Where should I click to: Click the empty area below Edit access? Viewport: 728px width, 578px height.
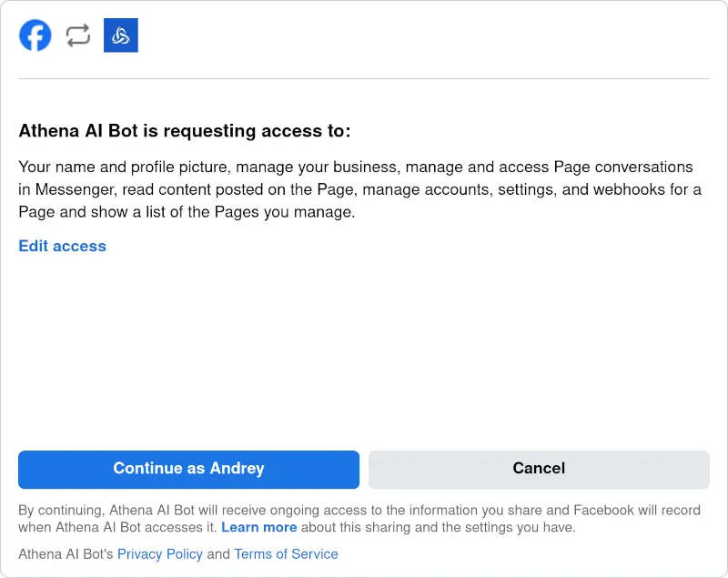pyautogui.click(x=364, y=346)
